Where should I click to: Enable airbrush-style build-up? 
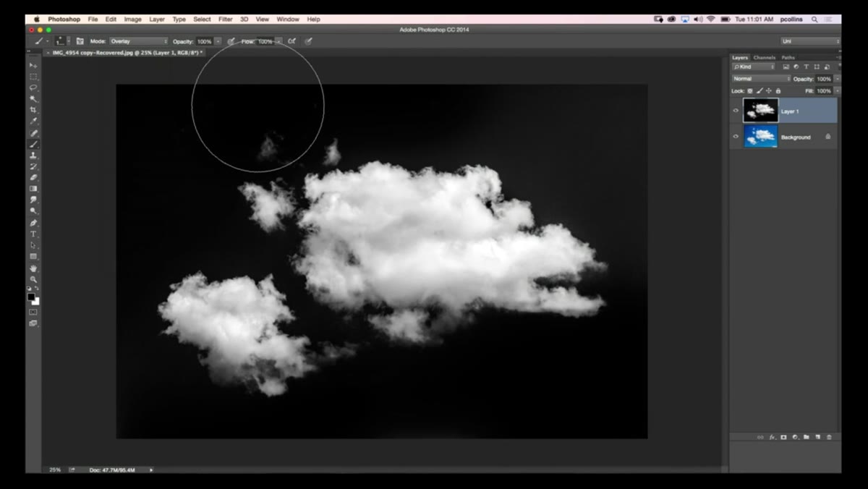point(292,41)
